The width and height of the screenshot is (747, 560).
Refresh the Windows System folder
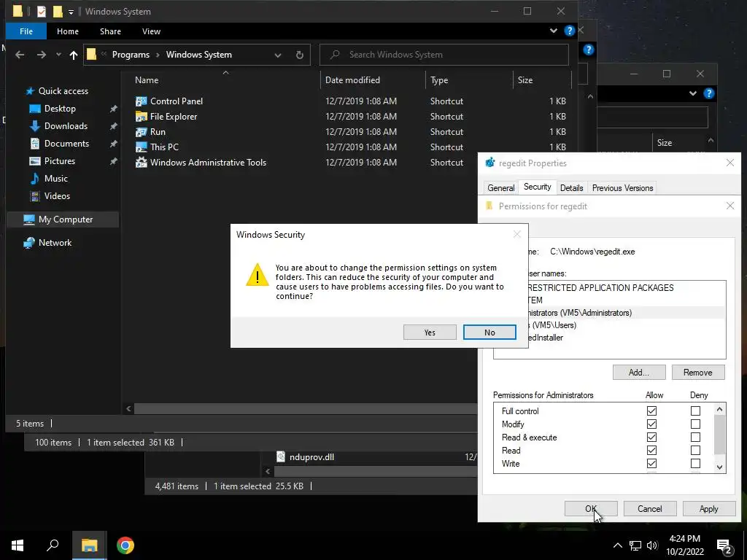tap(300, 55)
